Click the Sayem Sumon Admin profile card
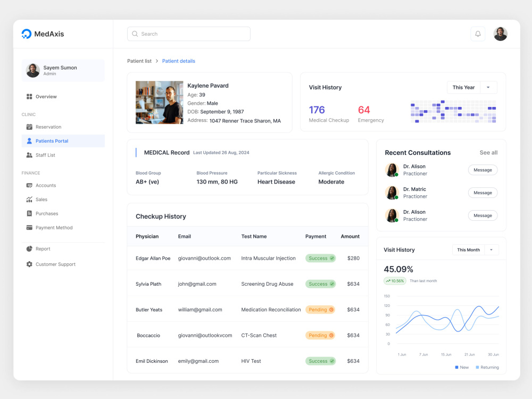The image size is (532, 399). [x=63, y=71]
